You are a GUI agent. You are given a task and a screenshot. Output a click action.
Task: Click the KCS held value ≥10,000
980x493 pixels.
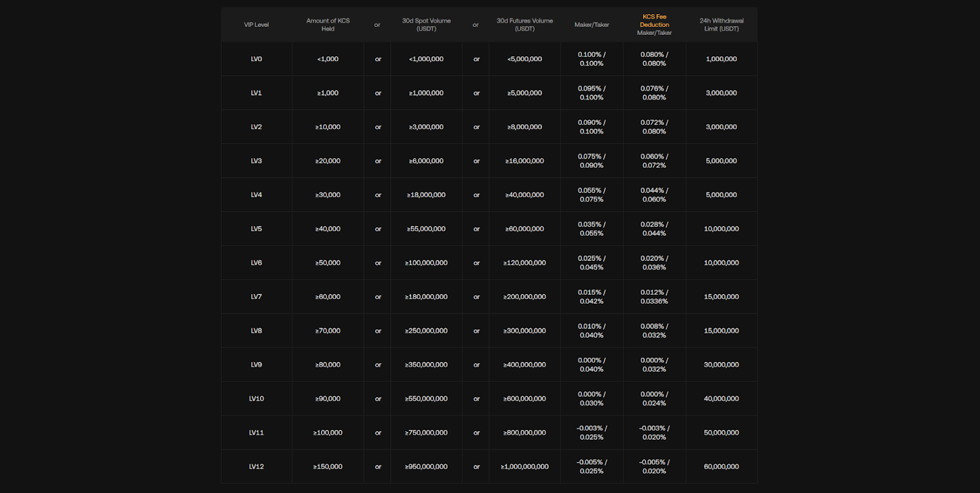(x=328, y=127)
